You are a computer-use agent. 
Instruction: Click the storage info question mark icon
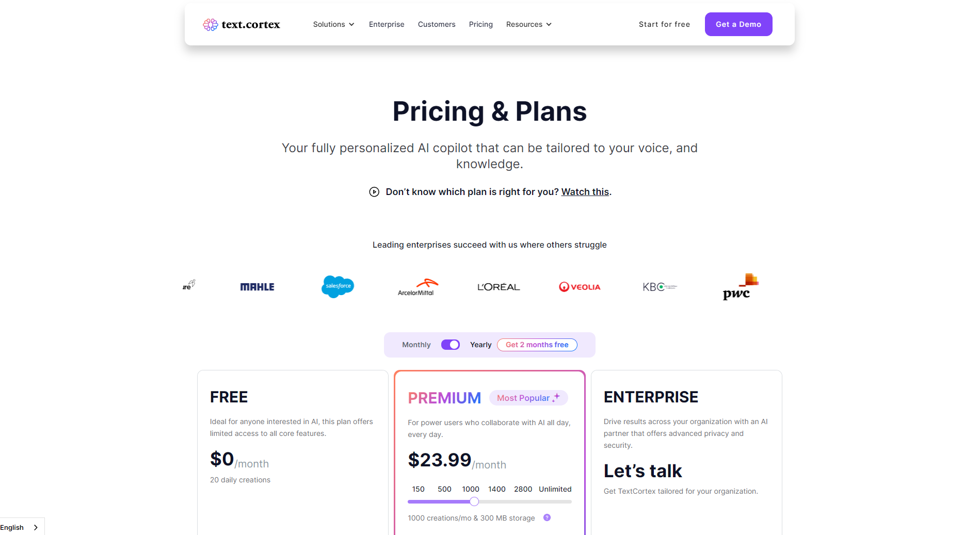pos(547,517)
